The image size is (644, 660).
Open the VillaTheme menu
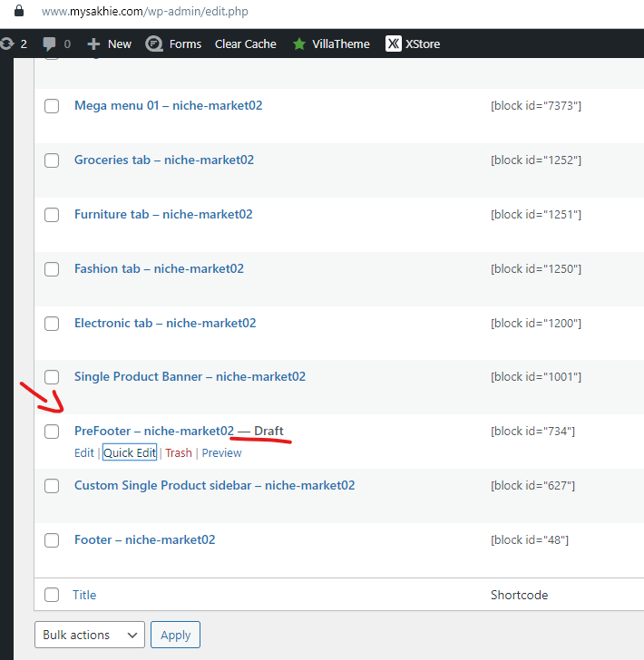341,44
